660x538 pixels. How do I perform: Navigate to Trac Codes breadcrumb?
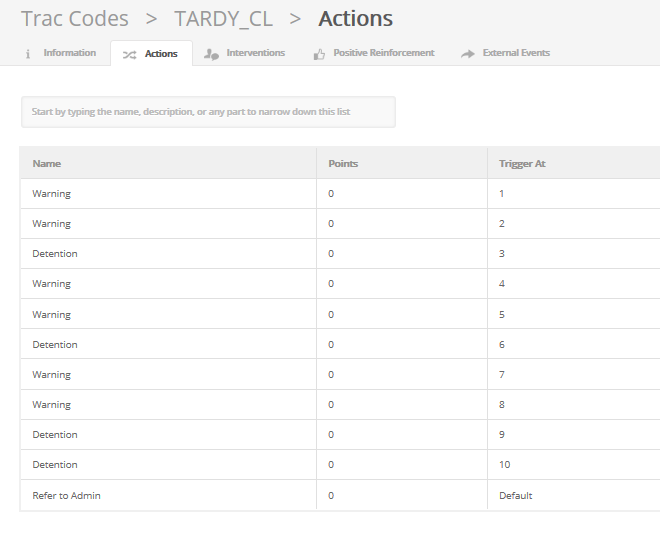(x=75, y=19)
